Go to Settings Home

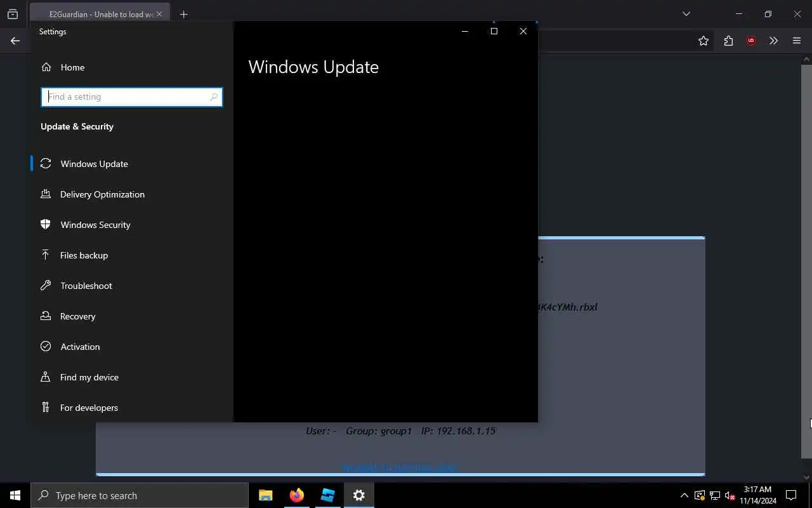[x=132, y=67]
